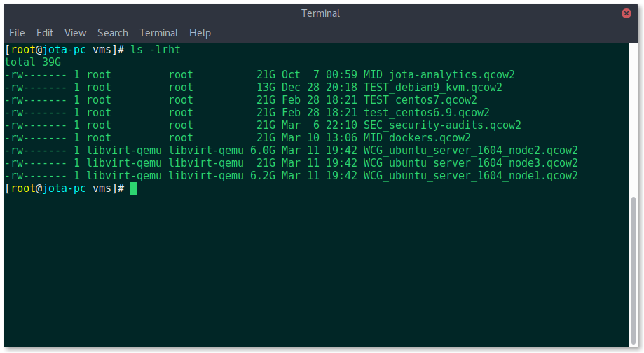The height and width of the screenshot is (353, 644).
Task: Close the Terminal window with red button
Action: [626, 13]
